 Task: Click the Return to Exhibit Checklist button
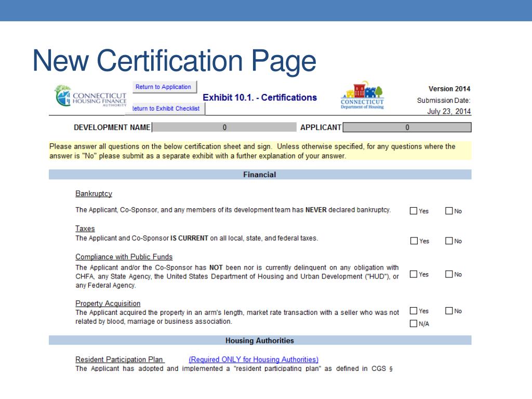click(x=166, y=109)
